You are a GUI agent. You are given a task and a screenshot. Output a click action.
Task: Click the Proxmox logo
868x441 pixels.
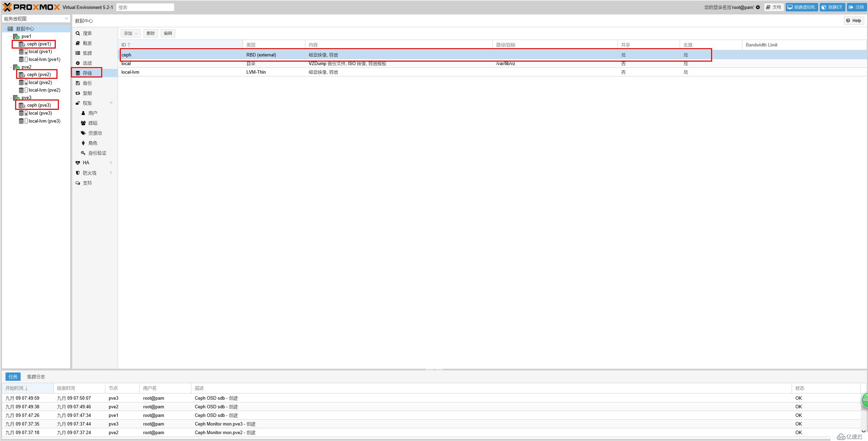pos(31,7)
